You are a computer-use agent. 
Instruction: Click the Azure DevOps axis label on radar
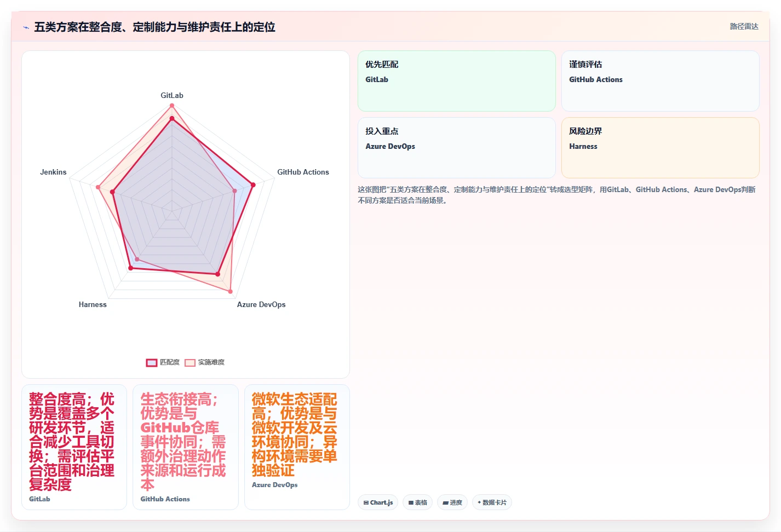pos(261,304)
